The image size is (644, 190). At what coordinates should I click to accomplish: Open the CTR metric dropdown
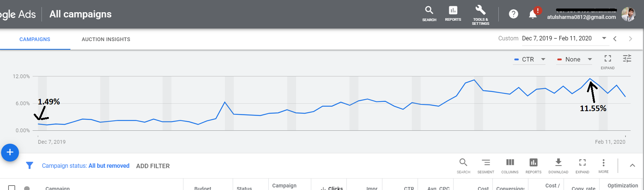point(529,59)
